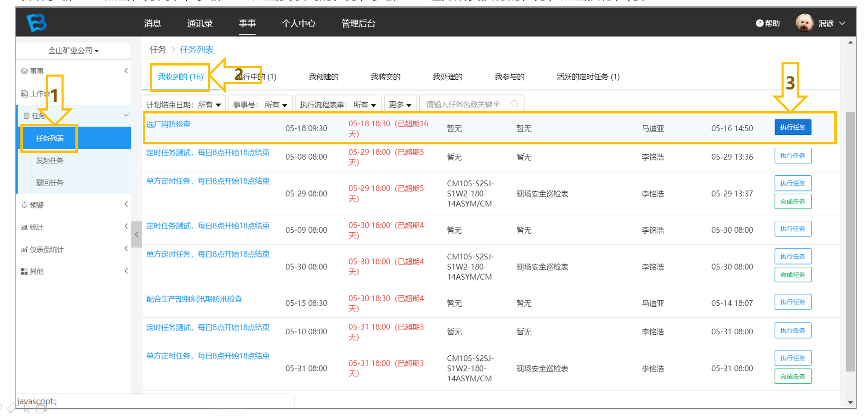Click 执行任务 for task created 05-29 13:37
The width and height of the screenshot is (868, 416).
(x=793, y=183)
